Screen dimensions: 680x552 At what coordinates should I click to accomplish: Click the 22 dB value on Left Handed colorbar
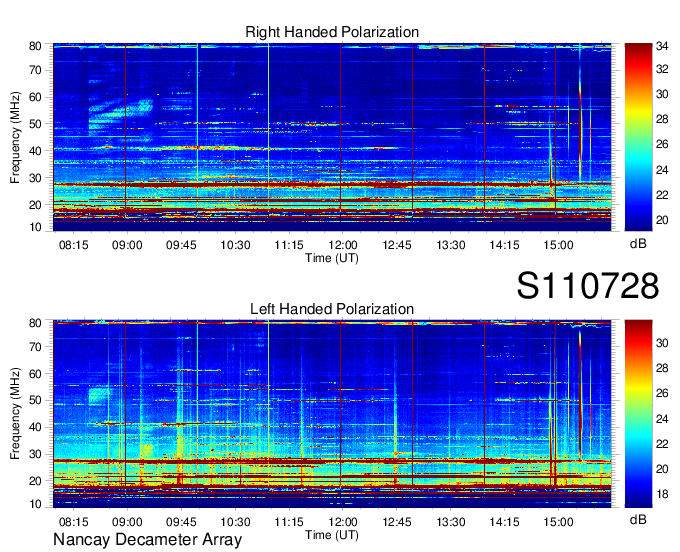tap(662, 444)
